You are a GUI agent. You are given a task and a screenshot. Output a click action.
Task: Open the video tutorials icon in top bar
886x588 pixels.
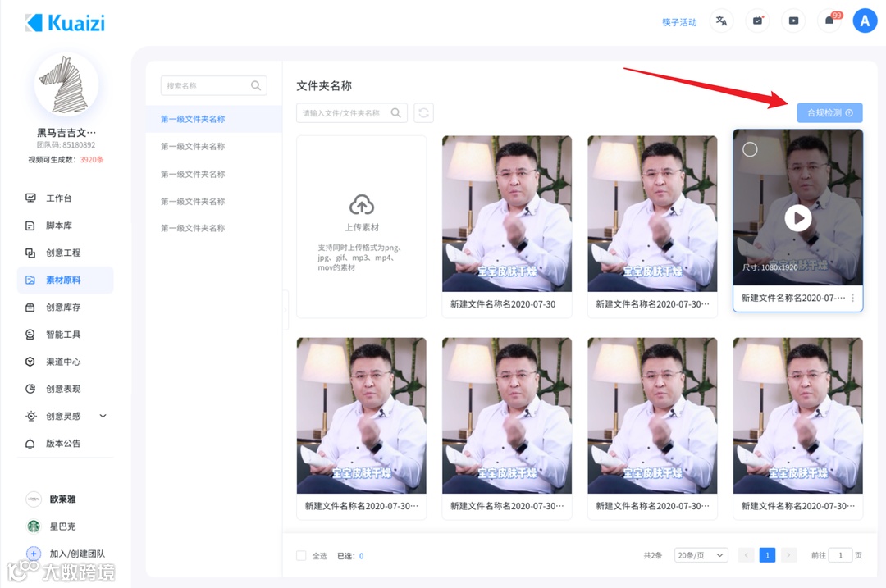pos(793,21)
